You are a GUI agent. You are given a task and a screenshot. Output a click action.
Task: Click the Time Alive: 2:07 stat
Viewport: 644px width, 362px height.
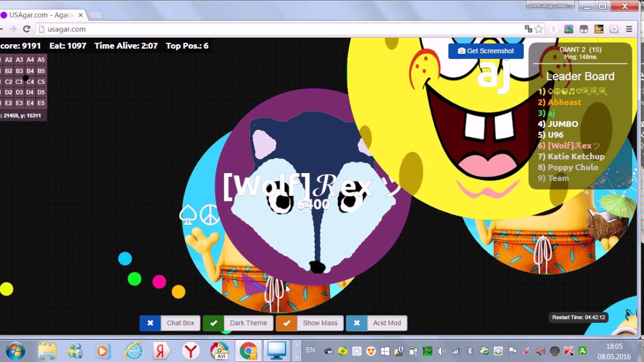(126, 46)
